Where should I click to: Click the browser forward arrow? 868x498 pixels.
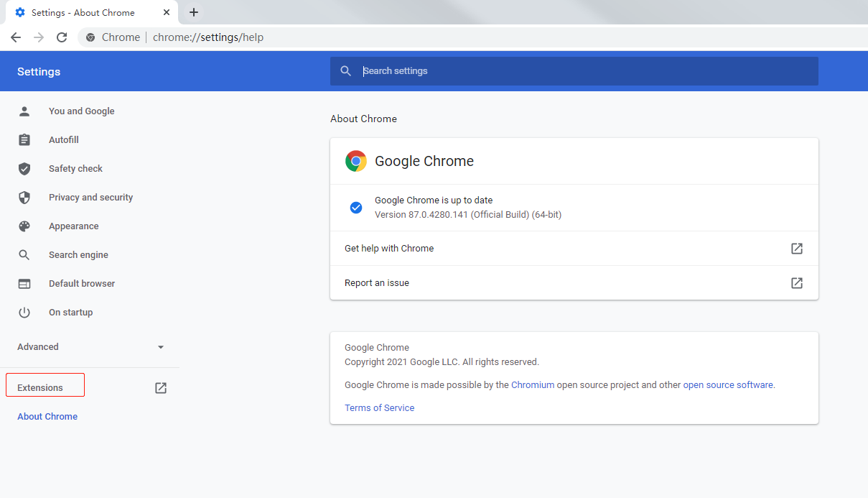pos(39,37)
